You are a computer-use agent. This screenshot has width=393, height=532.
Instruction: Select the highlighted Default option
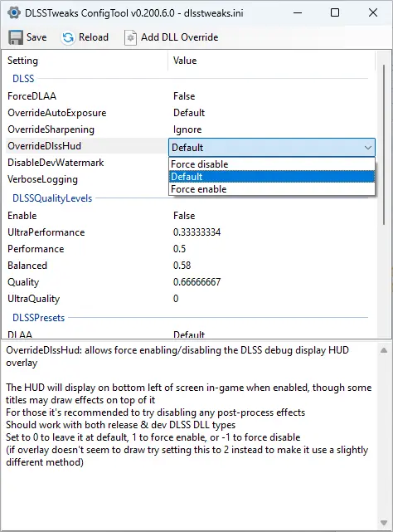click(x=272, y=177)
